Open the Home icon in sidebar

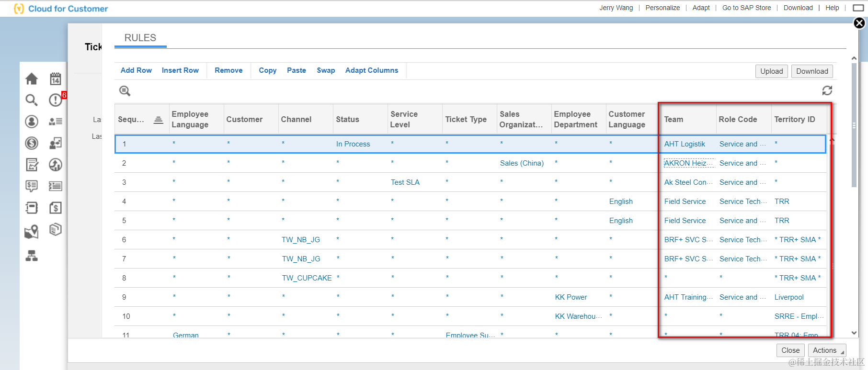pyautogui.click(x=32, y=78)
